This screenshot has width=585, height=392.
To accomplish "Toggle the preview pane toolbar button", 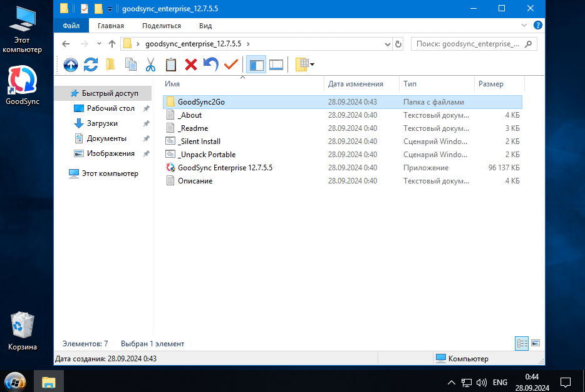I will (276, 65).
